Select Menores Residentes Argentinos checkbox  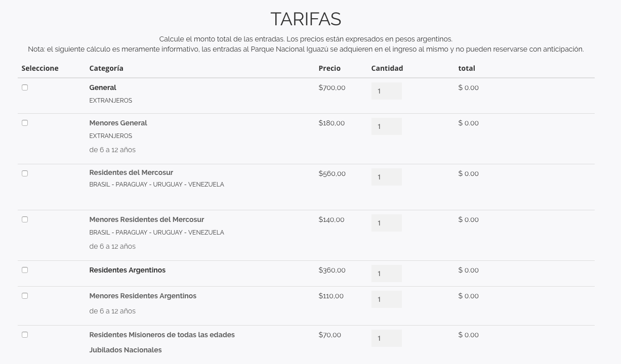click(x=25, y=296)
